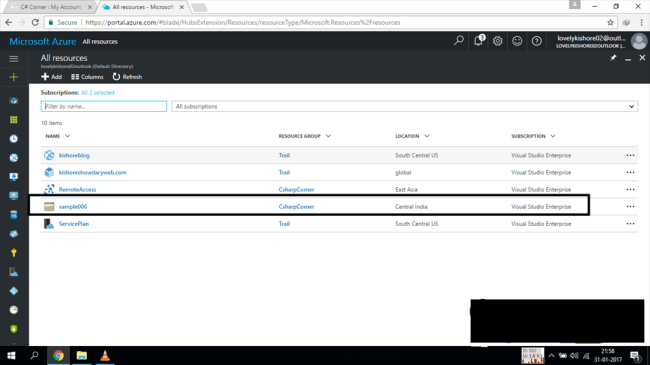Open the Action Center notifications icon
The image size is (650, 365).
(634, 355)
